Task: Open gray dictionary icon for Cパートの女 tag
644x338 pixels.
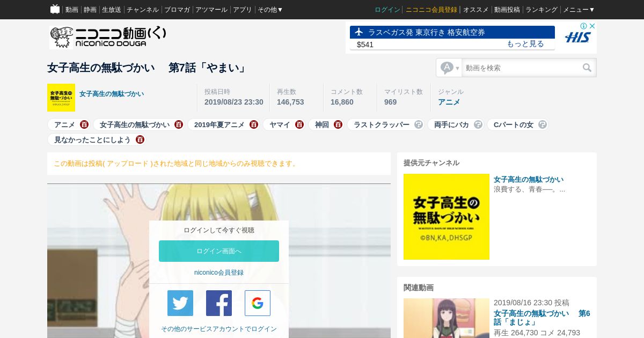Action: point(543,124)
